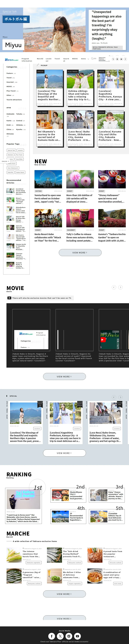Screen dimensions: 129x644
Task: Choose the Okinawa area link
Action: [10, 134]
